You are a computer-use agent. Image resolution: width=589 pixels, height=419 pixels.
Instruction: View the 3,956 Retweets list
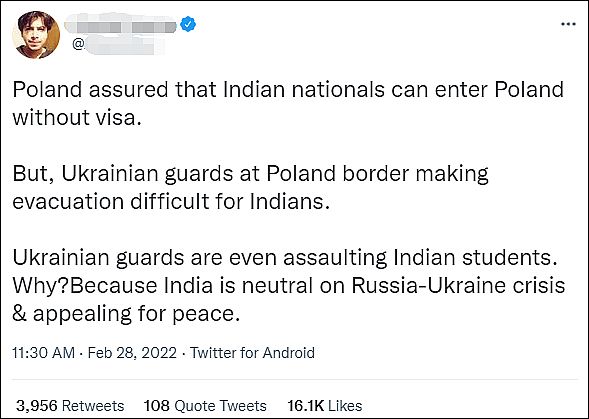click(70, 406)
